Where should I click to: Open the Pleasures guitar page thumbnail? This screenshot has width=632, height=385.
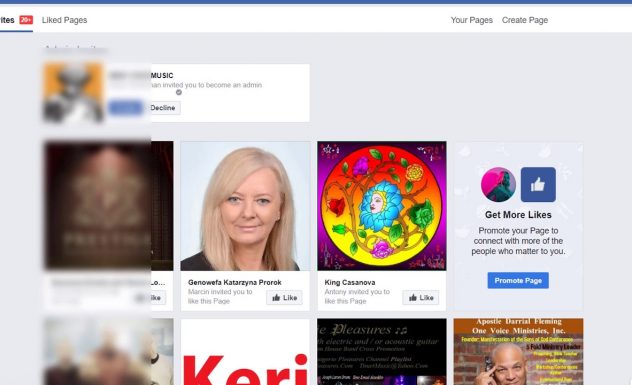[382, 352]
